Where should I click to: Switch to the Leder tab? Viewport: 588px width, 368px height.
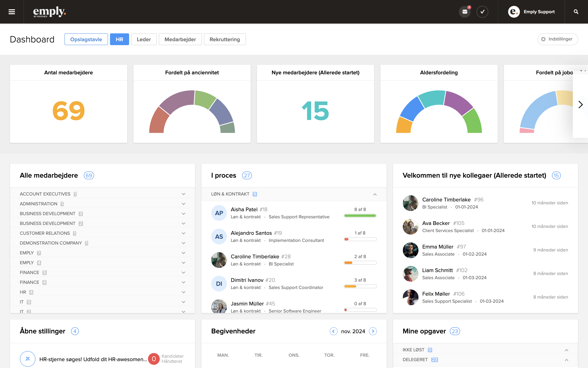pos(144,39)
